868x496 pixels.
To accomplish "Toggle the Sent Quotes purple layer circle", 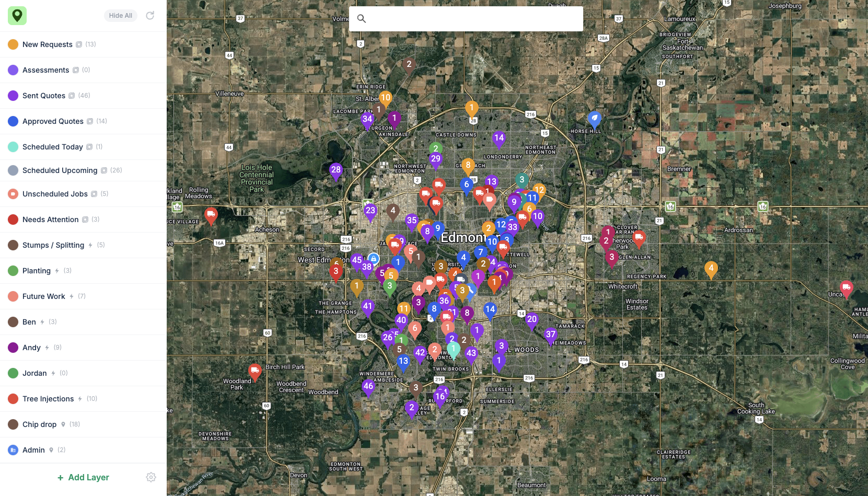I will point(13,96).
